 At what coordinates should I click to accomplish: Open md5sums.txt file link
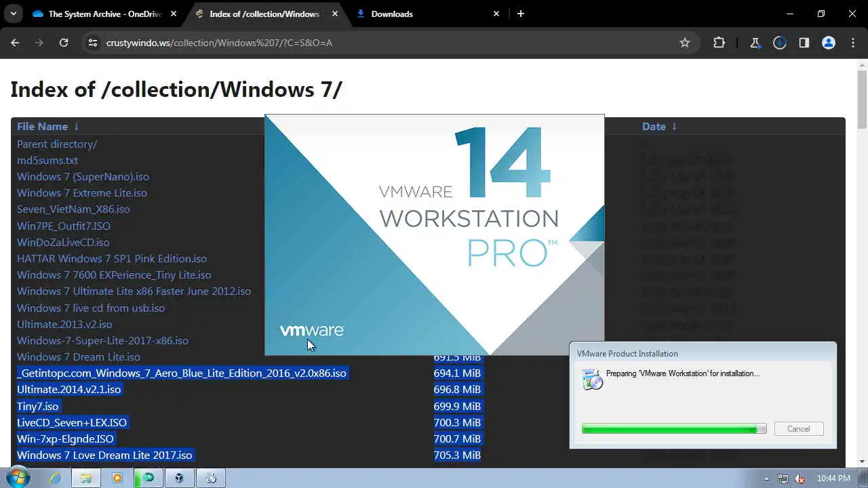click(x=47, y=160)
